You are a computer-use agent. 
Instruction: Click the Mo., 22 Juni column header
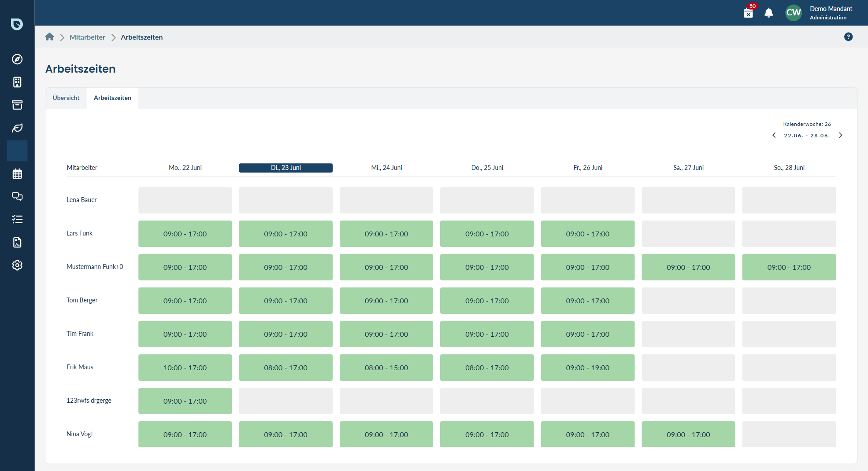tap(185, 168)
